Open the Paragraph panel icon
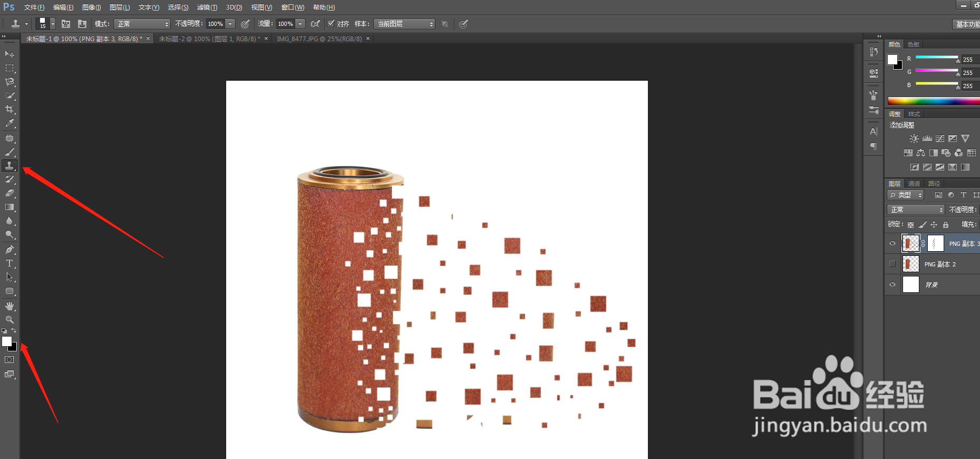The width and height of the screenshot is (980, 459). 874,146
